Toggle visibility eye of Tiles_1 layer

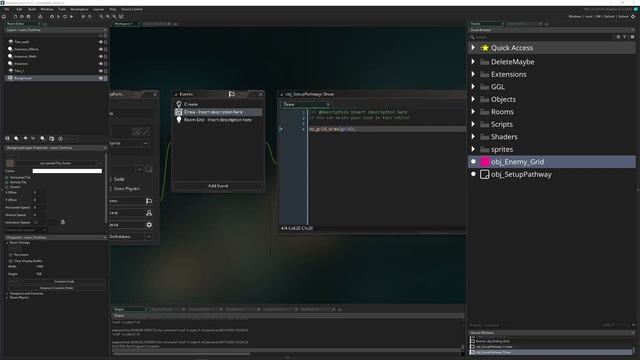click(101, 71)
